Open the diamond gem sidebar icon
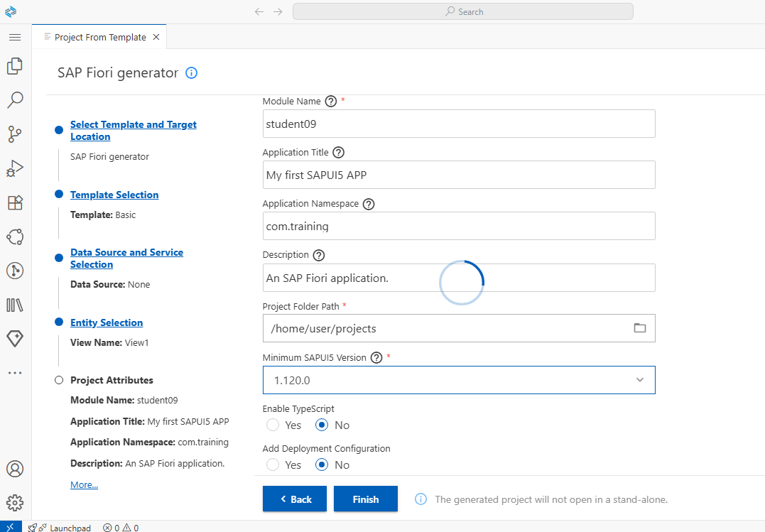The width and height of the screenshot is (765, 532). click(x=15, y=339)
